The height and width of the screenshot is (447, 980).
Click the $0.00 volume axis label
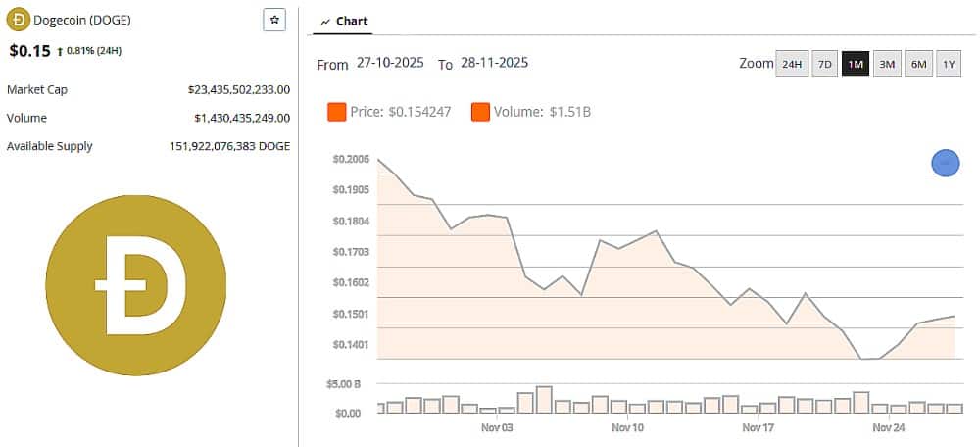click(347, 414)
